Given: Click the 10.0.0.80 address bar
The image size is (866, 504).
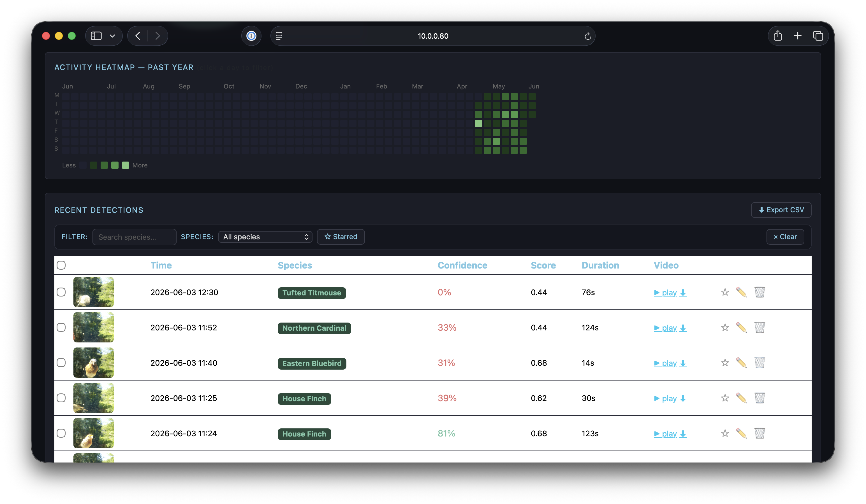Looking at the screenshot, I should (433, 36).
